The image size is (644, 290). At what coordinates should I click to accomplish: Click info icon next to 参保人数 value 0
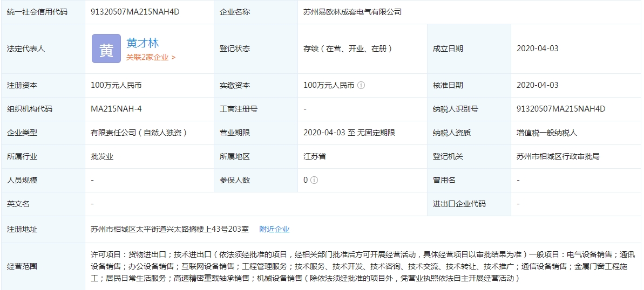[314, 180]
